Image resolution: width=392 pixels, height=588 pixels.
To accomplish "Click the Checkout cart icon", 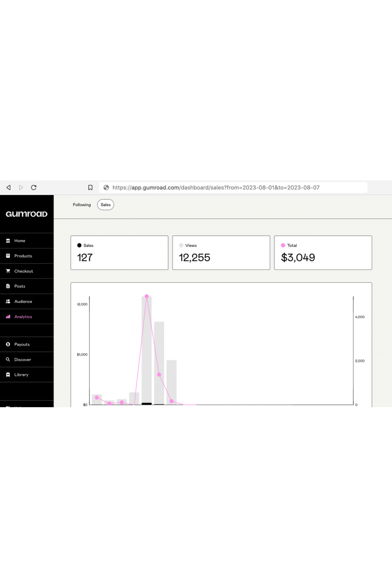I will 8,271.
